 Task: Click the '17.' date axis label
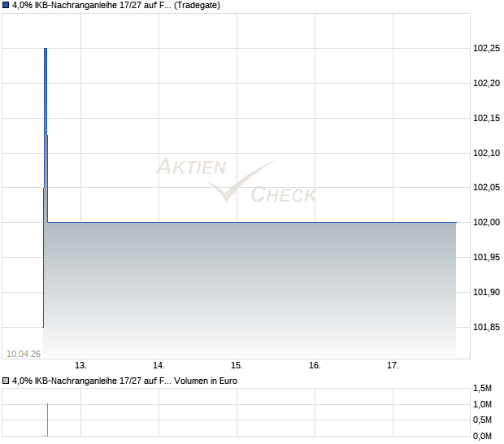[x=393, y=366]
